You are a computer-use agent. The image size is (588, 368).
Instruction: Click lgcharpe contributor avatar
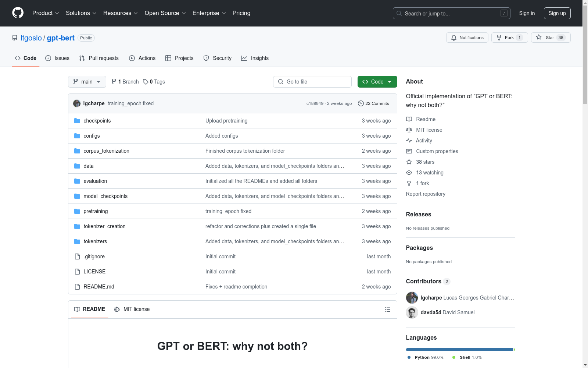click(x=412, y=298)
